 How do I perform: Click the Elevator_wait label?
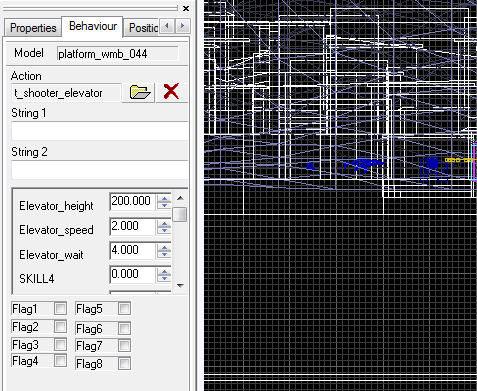point(51,255)
